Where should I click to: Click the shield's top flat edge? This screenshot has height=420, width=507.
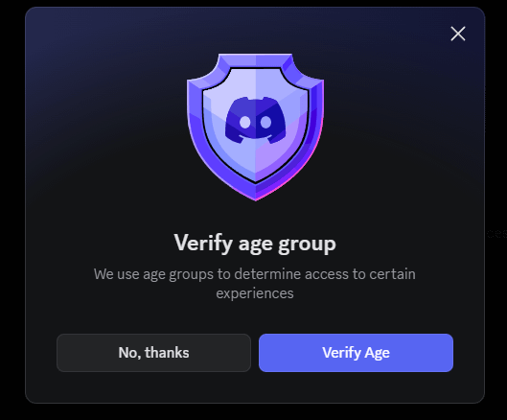pos(256,58)
